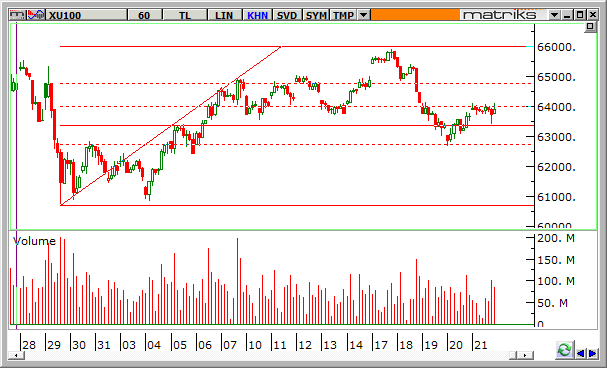This screenshot has width=607, height=368.
Task: Toggle the KHN button
Action: click(x=257, y=15)
